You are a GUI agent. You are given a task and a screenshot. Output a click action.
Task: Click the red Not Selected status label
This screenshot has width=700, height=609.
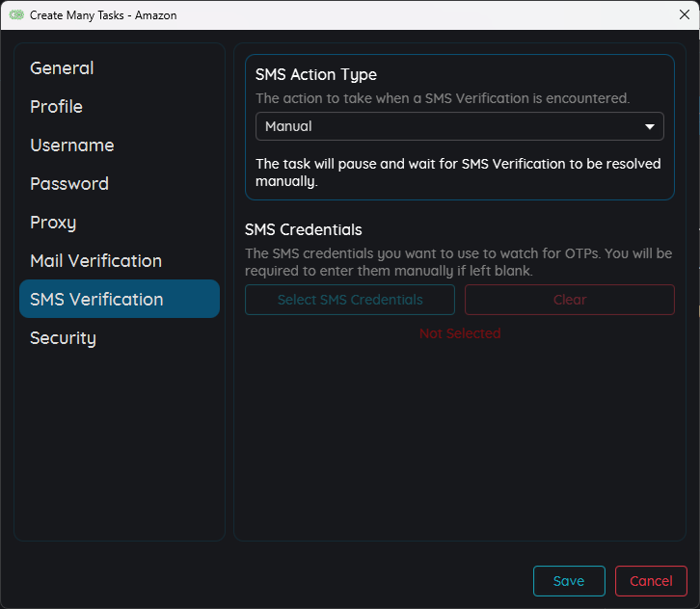pos(460,333)
